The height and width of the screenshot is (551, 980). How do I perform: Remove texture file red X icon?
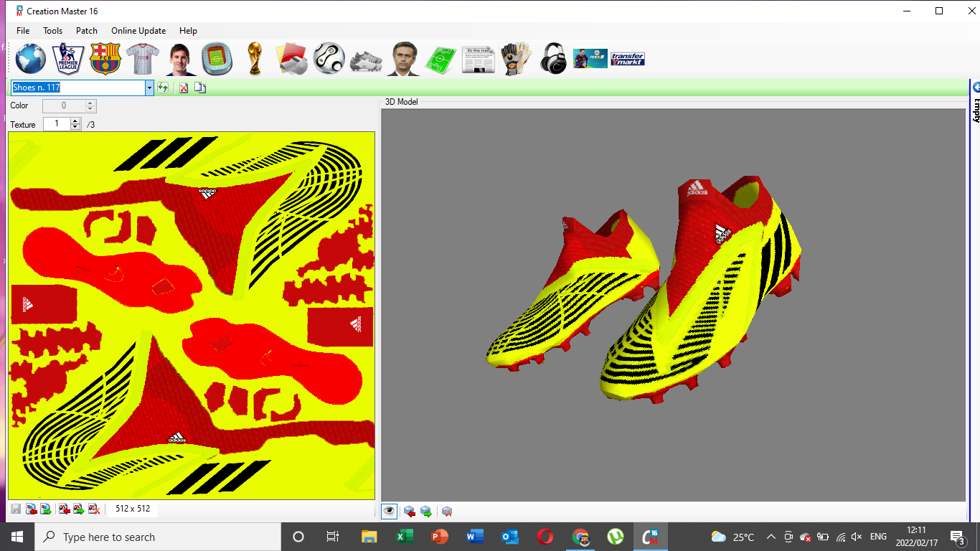pyautogui.click(x=93, y=509)
